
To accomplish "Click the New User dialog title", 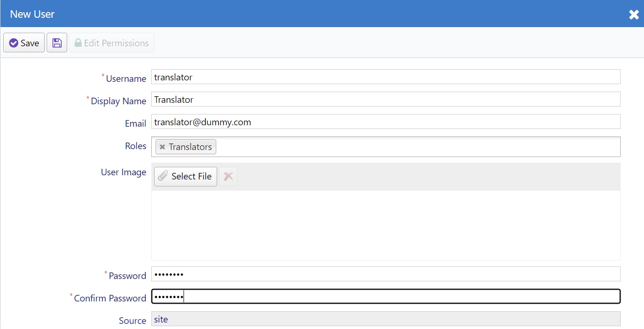I will [32, 14].
